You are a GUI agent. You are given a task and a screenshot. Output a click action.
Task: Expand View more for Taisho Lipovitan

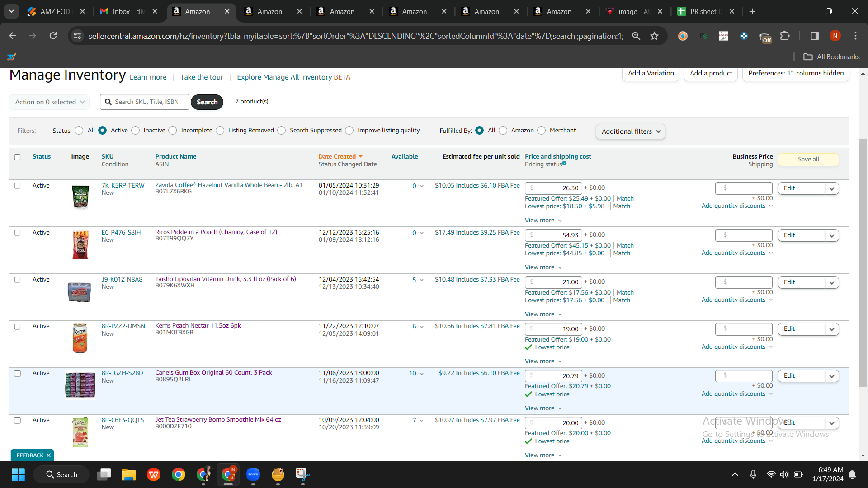tap(543, 314)
